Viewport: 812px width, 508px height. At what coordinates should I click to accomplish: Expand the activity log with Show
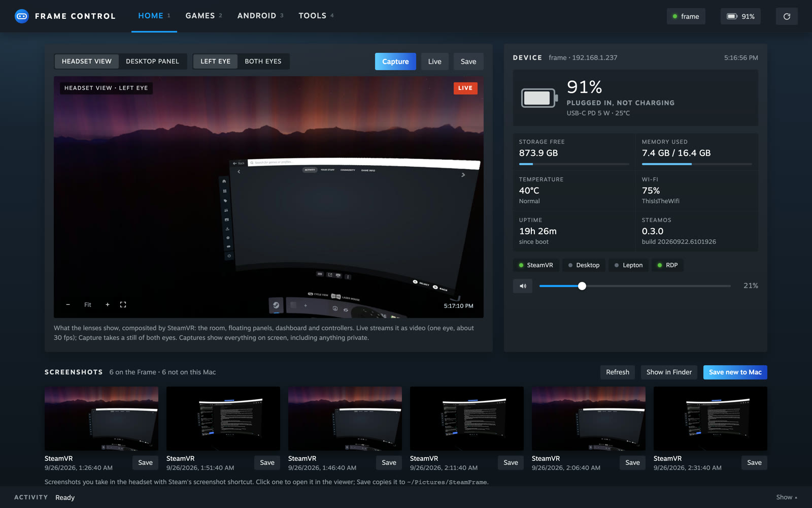[787, 497]
